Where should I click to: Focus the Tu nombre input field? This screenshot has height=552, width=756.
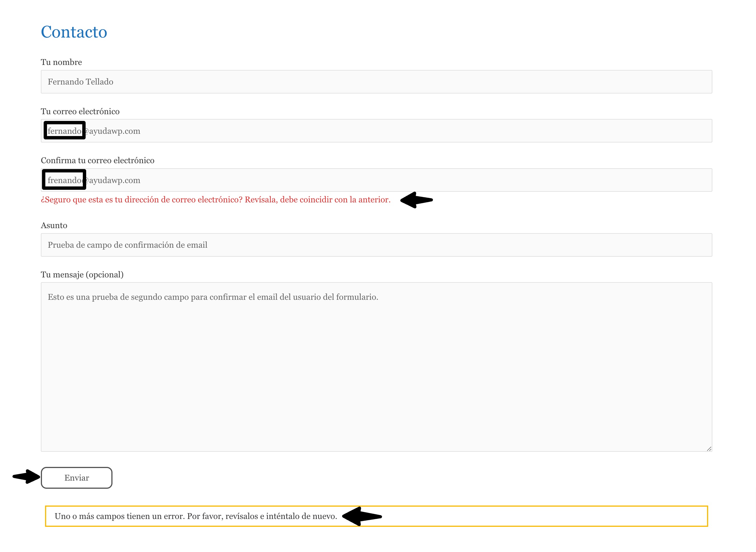coord(376,82)
